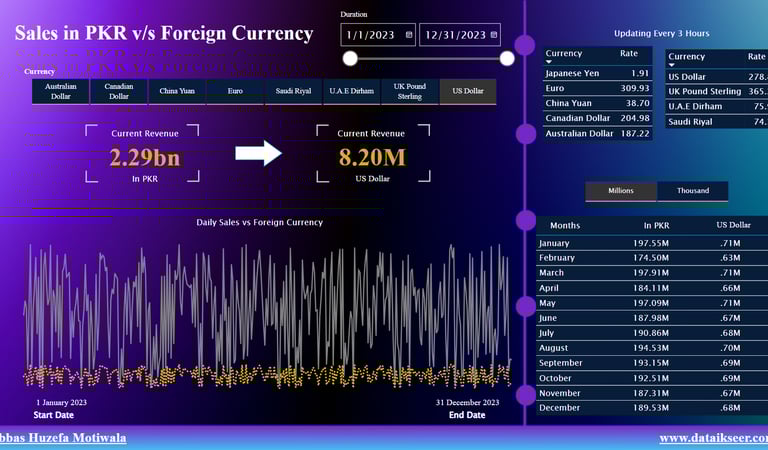Click the November row in months table

pyautogui.click(x=652, y=393)
